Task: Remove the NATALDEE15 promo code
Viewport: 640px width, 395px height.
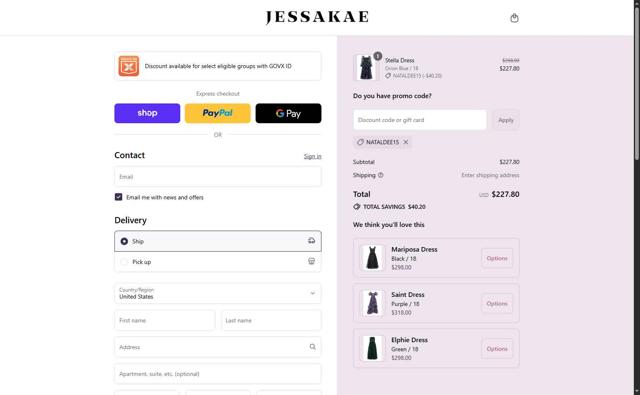Action: pyautogui.click(x=406, y=142)
